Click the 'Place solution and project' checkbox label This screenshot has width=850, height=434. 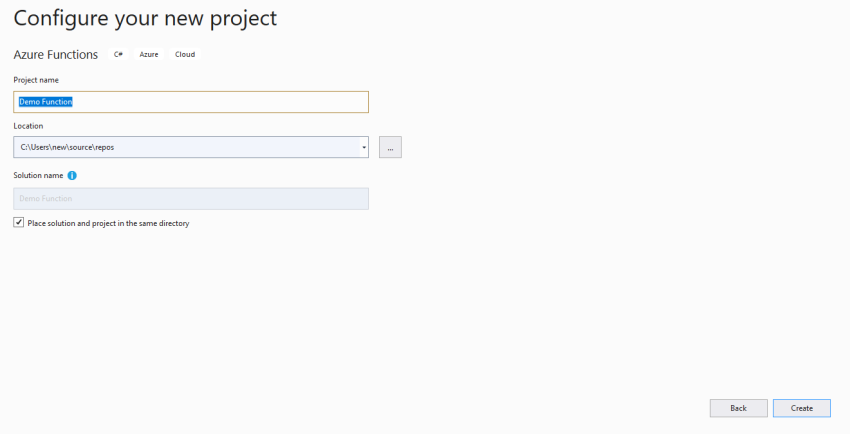[108, 223]
